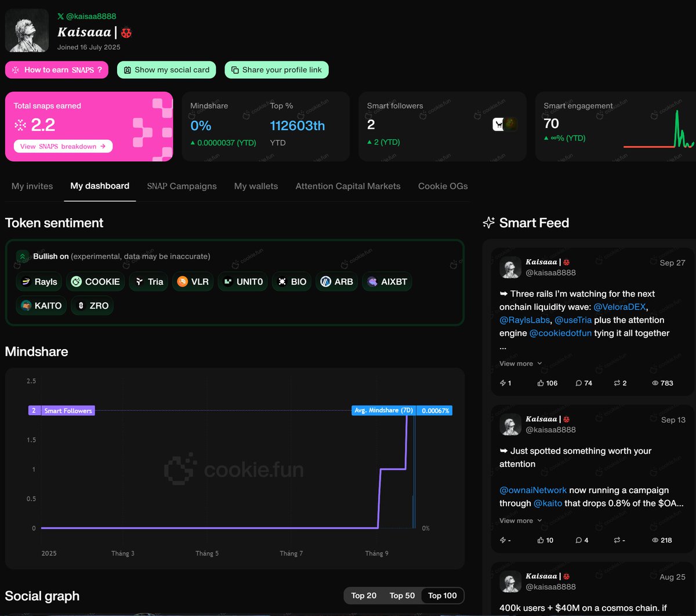Open the @cookiedotfun mention link
This screenshot has height=616, width=696.
tap(562, 333)
